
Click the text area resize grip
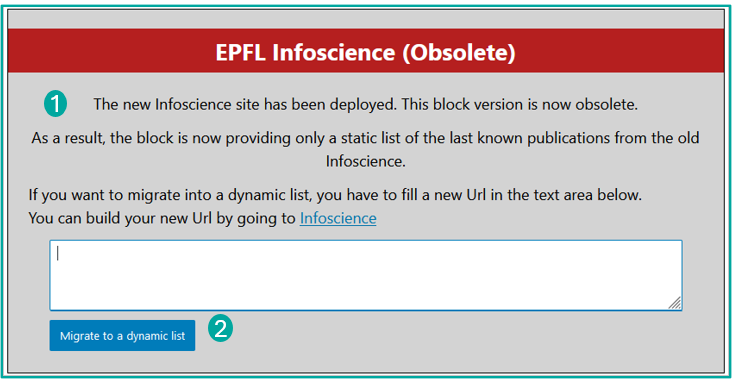[x=675, y=303]
